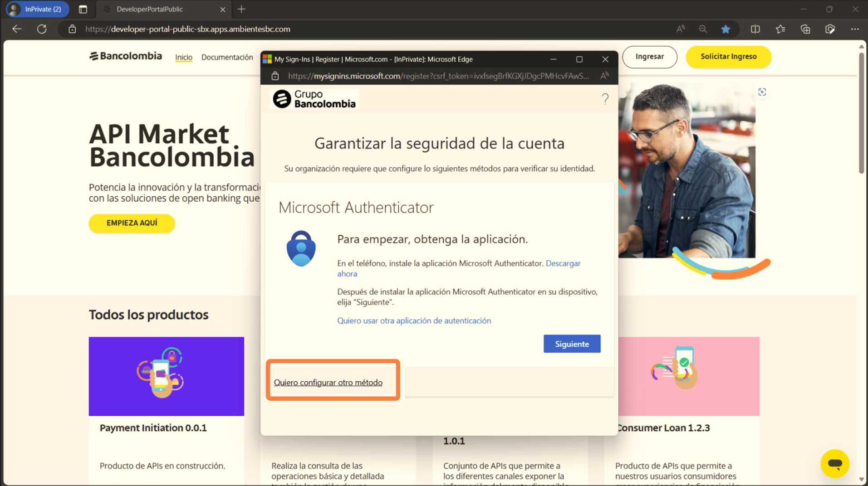Open the Documentación nav item

click(x=227, y=57)
